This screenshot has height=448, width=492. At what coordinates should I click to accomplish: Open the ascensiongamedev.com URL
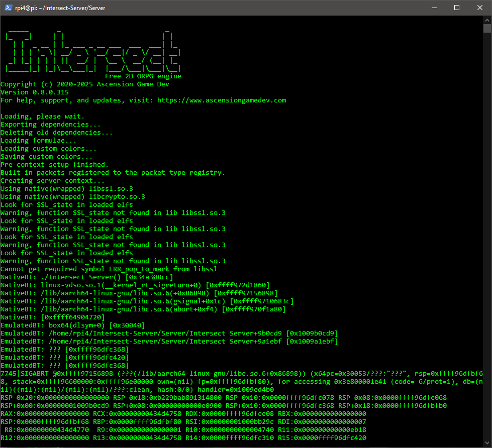coord(221,100)
